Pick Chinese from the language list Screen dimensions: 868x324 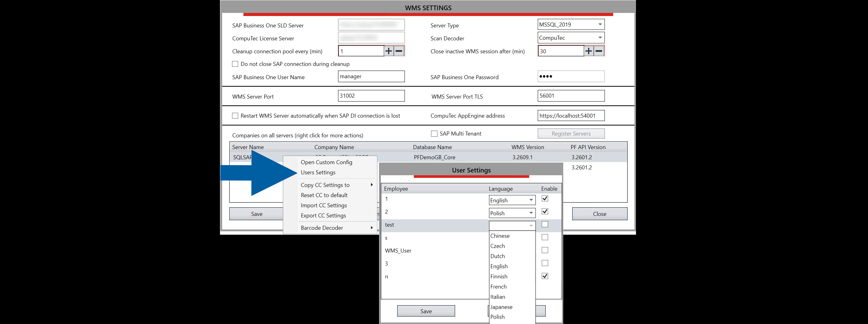pos(512,236)
